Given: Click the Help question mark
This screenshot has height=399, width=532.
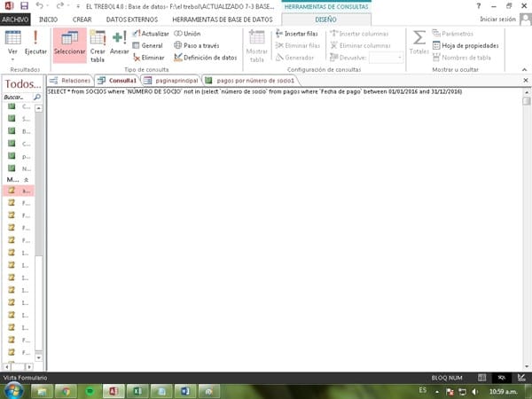Looking at the screenshot, I should (479, 6).
